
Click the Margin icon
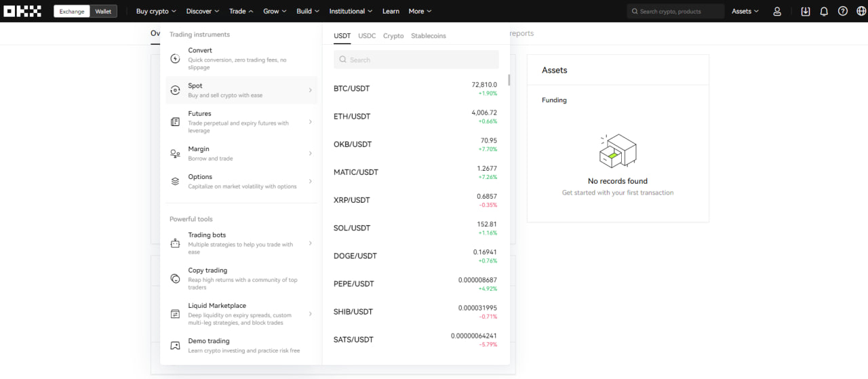point(175,154)
